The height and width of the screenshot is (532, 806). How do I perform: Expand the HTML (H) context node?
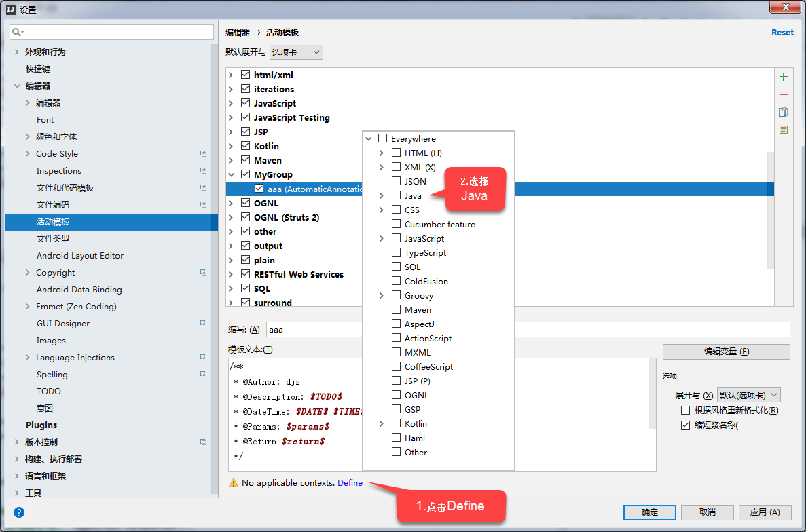(382, 153)
